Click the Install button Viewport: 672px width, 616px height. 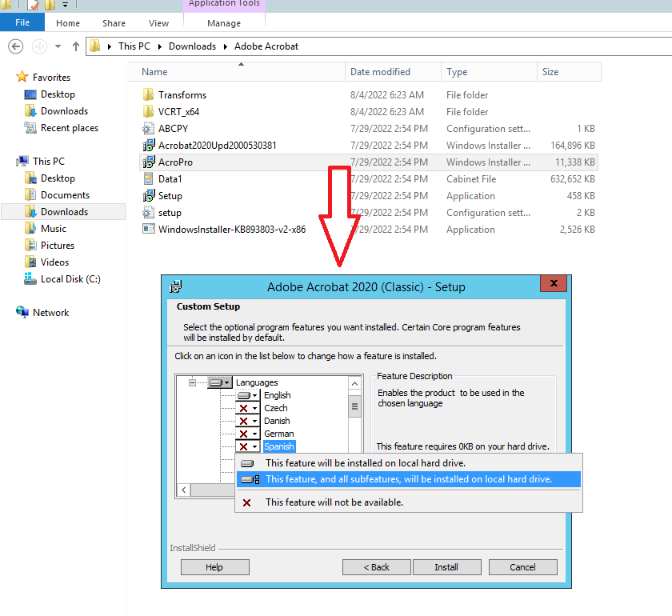(x=446, y=567)
